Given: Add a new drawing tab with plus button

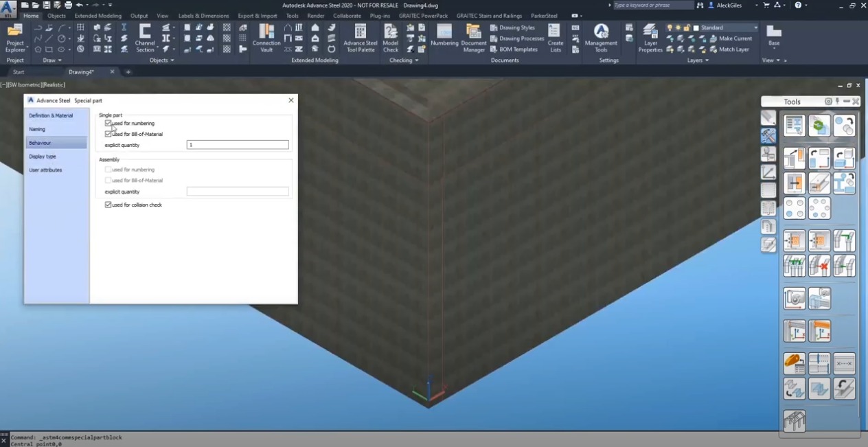Looking at the screenshot, I should coord(128,72).
